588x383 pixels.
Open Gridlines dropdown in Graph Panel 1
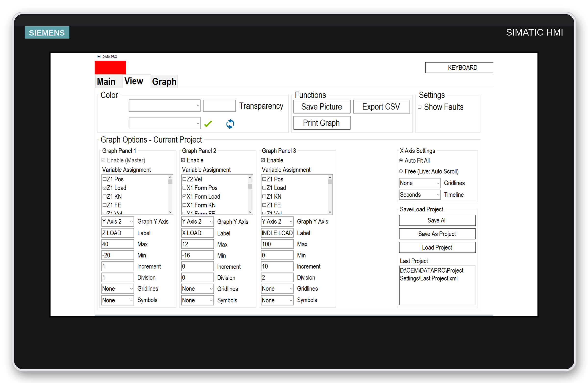point(118,289)
